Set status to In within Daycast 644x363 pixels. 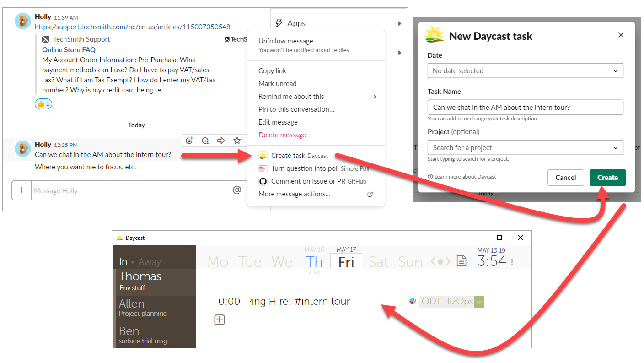click(x=123, y=261)
